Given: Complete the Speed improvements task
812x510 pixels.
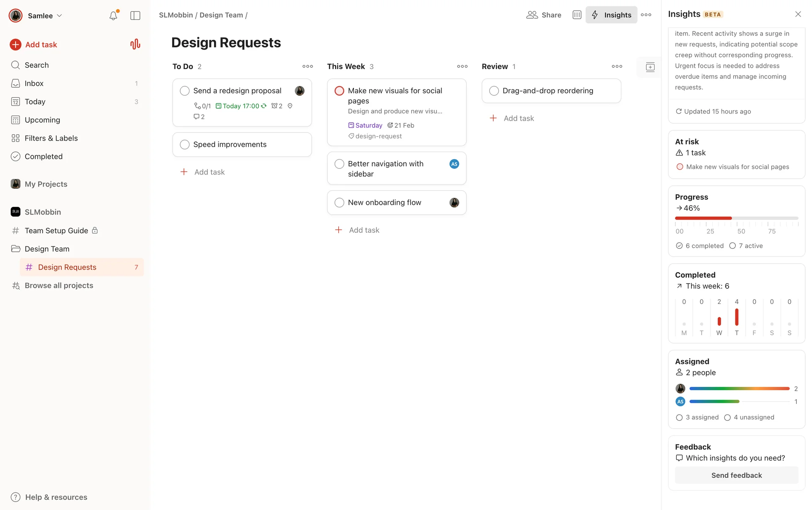Looking at the screenshot, I should point(185,144).
